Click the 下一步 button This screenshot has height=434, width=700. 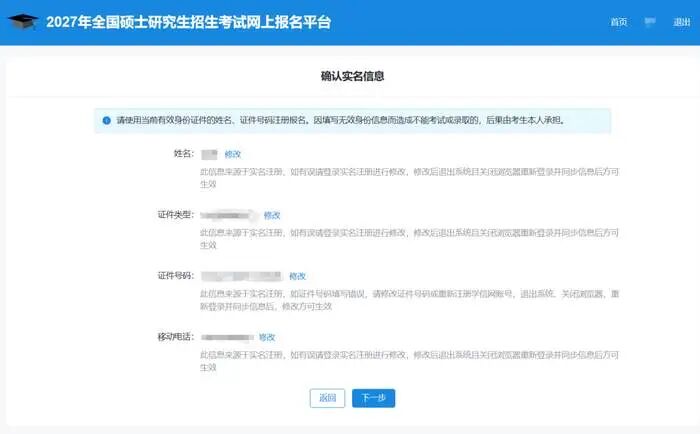point(374,398)
